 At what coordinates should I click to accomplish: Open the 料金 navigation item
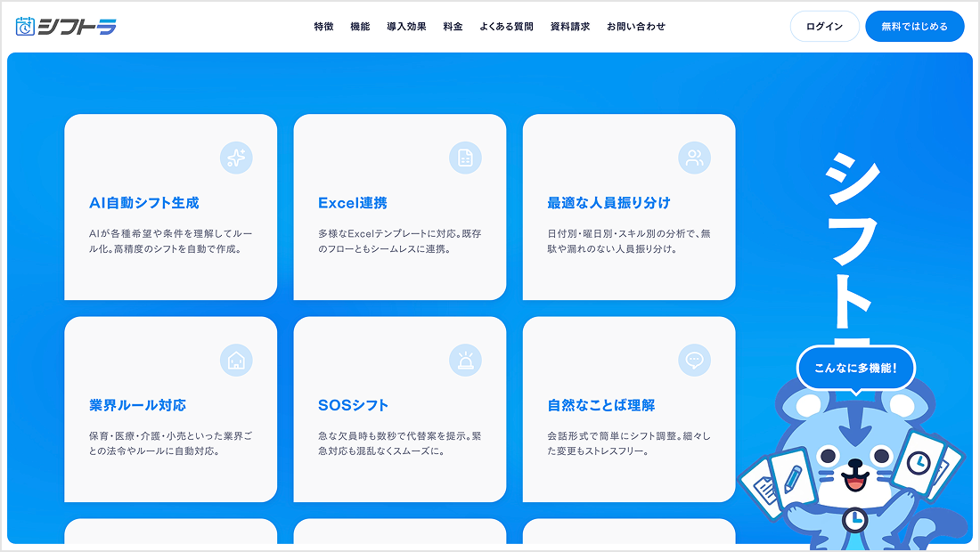click(453, 26)
